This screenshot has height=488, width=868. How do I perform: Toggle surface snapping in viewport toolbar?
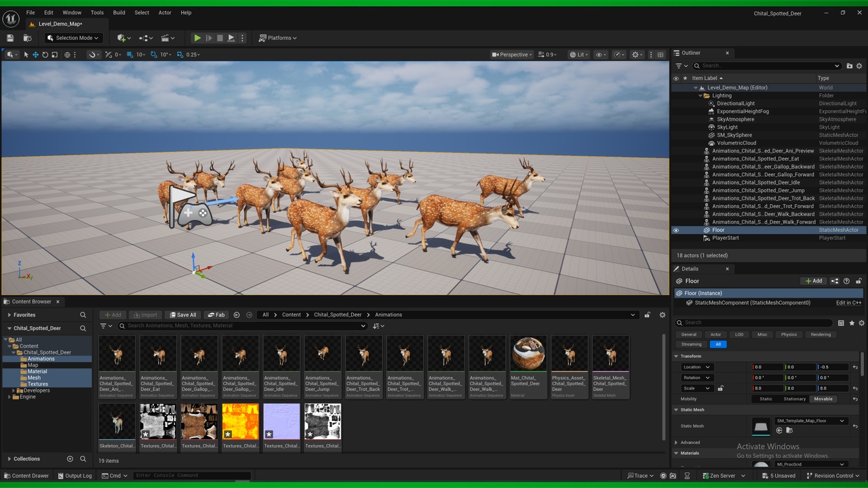pos(94,55)
